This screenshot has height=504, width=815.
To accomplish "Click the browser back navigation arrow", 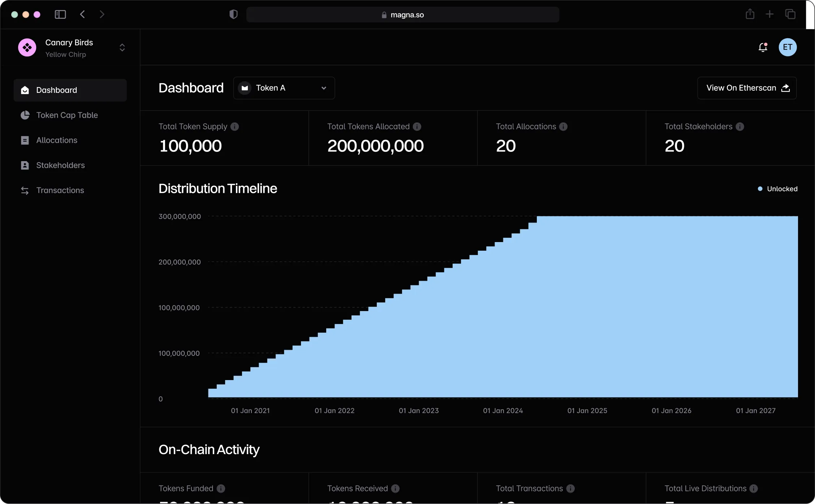I will pyautogui.click(x=82, y=14).
